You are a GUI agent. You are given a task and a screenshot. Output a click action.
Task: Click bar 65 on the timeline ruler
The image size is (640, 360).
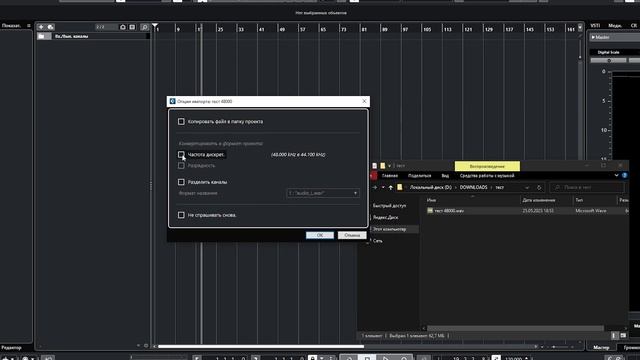[323, 29]
